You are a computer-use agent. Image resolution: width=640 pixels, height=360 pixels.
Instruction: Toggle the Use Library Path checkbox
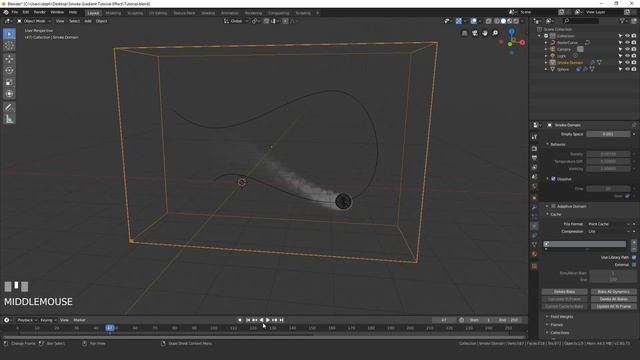634,258
